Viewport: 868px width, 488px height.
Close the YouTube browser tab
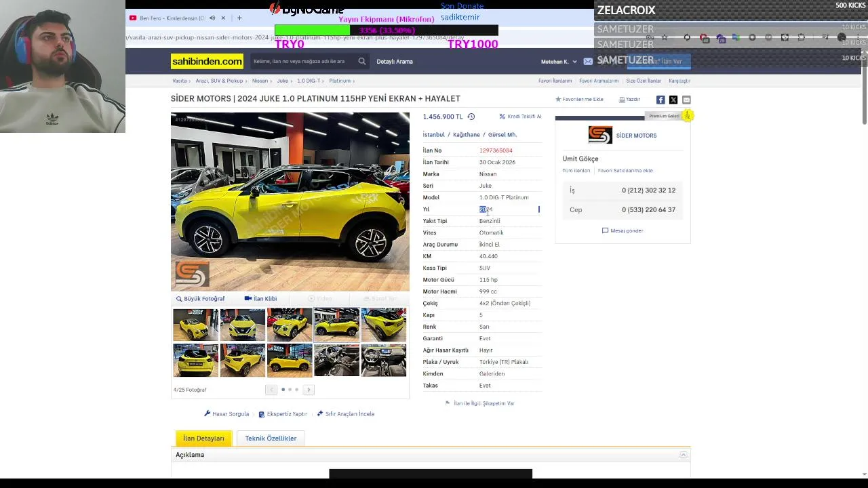pos(223,18)
